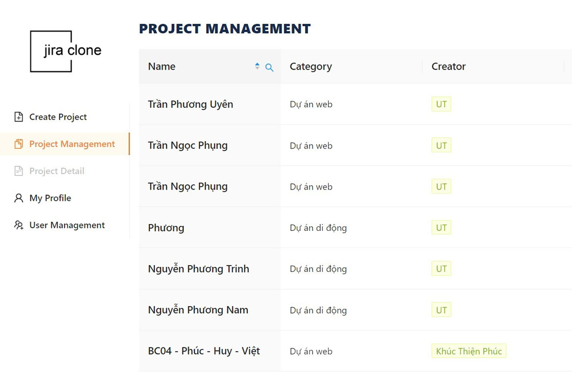Screen dimensions: 572x392
Task: Select the Create Project sidebar icon
Action: [18, 117]
